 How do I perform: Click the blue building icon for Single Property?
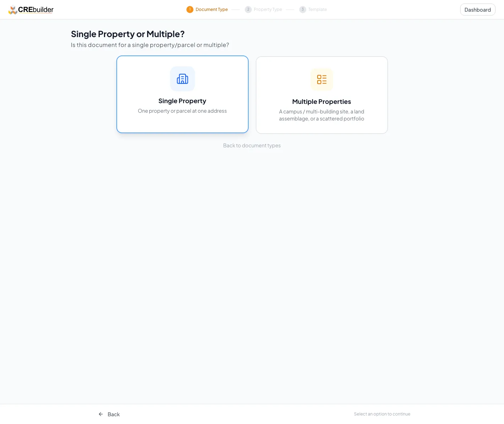click(x=183, y=79)
